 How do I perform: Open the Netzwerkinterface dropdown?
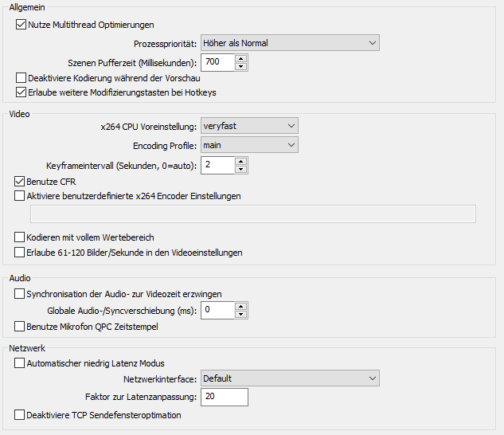pyautogui.click(x=290, y=378)
